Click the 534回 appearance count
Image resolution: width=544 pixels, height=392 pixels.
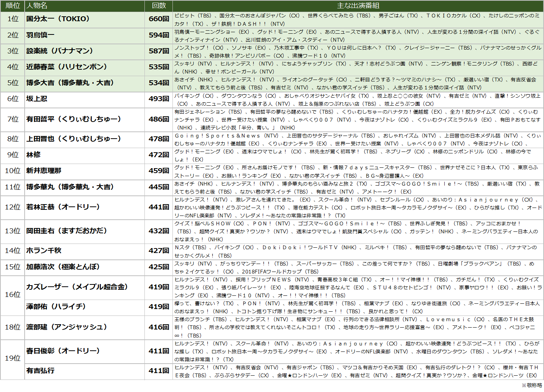click(x=158, y=83)
